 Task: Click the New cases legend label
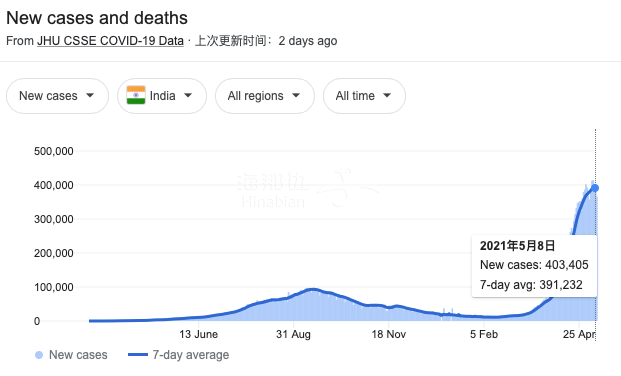pos(78,355)
